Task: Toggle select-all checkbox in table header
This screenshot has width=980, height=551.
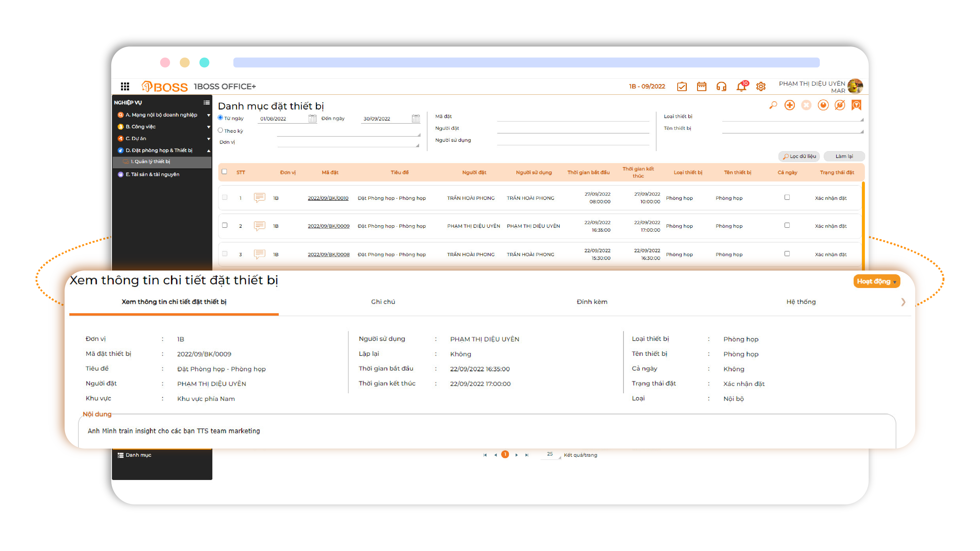Action: pyautogui.click(x=224, y=171)
